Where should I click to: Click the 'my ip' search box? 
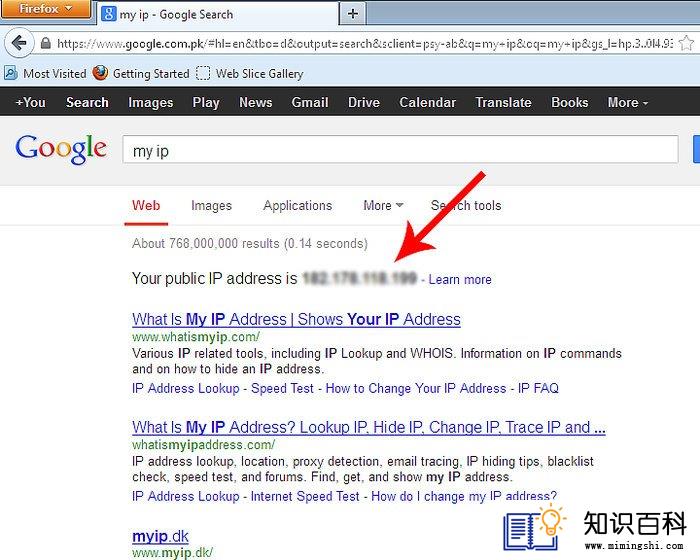400,150
